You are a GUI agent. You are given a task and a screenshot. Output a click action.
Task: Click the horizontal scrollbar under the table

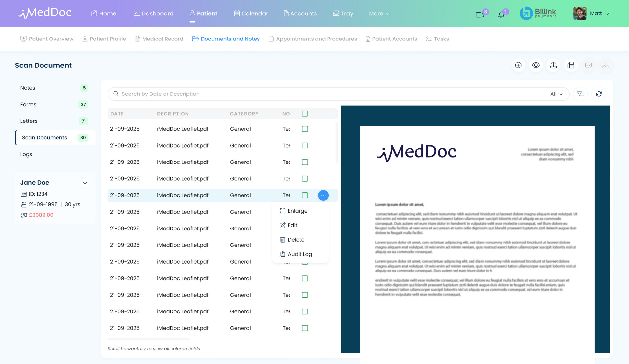pos(148,339)
